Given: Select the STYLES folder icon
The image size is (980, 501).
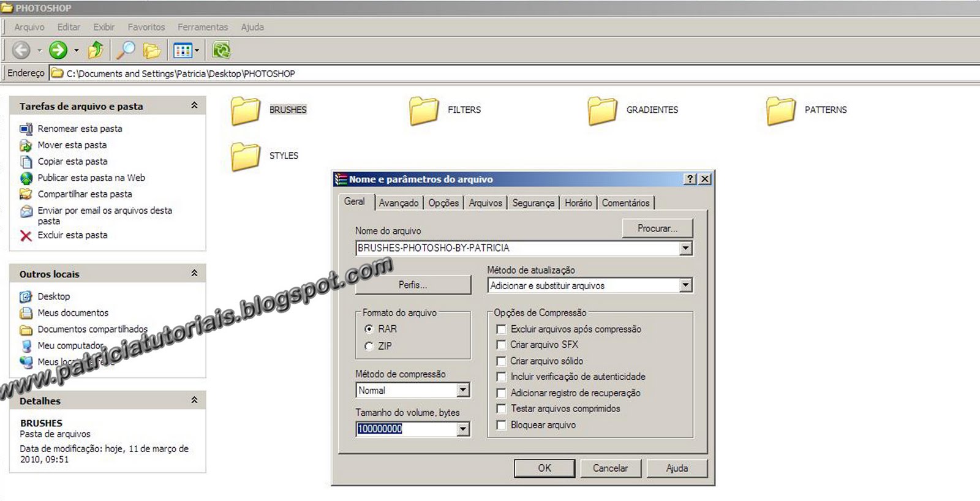Looking at the screenshot, I should click(x=246, y=156).
